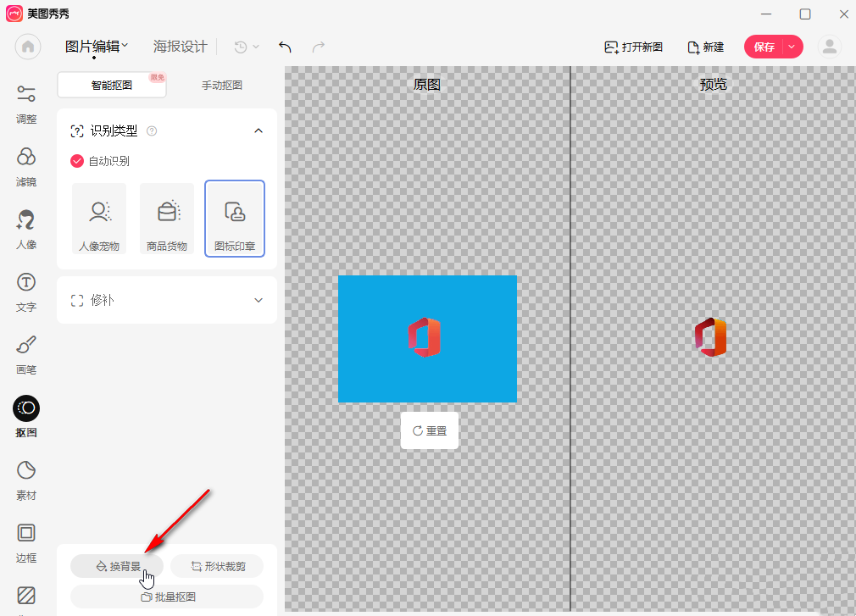Open the 滤镜 filter tool

(x=26, y=167)
